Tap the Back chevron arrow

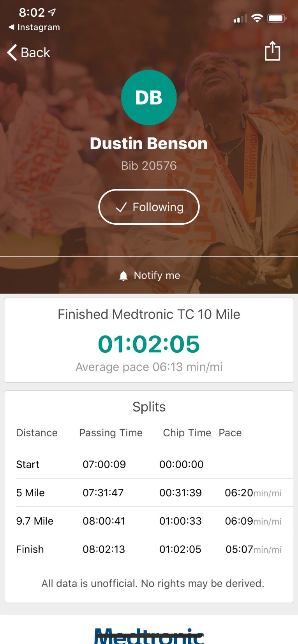pyautogui.click(x=12, y=52)
